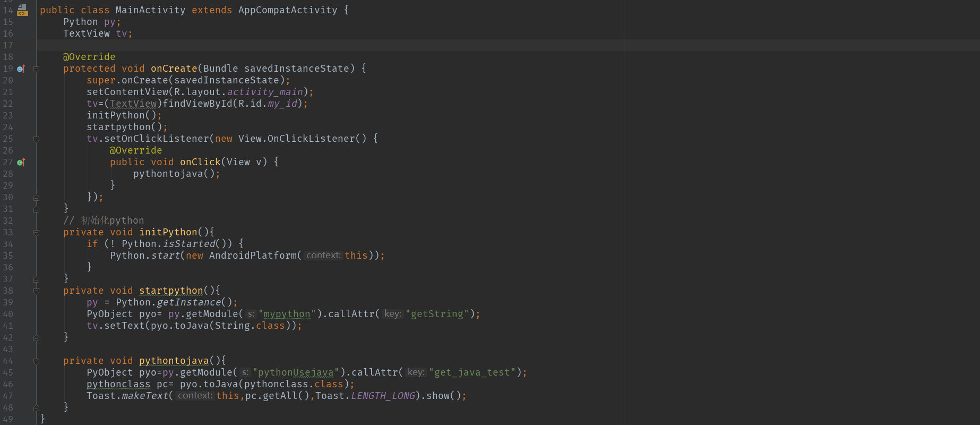Click the AppCompatActivity superclass name

click(287, 10)
